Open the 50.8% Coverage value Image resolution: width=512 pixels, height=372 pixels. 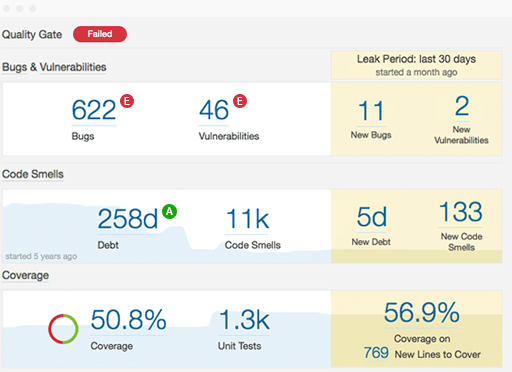(x=128, y=320)
